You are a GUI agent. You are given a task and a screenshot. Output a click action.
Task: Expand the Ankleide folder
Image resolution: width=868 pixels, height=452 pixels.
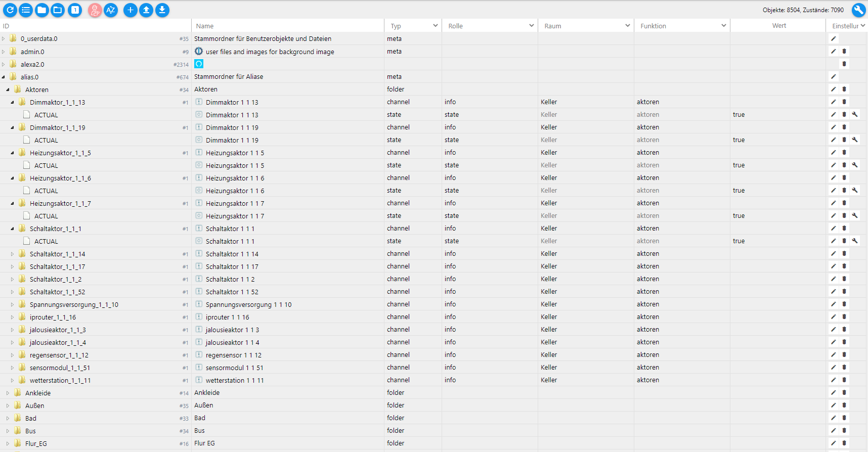(8, 393)
